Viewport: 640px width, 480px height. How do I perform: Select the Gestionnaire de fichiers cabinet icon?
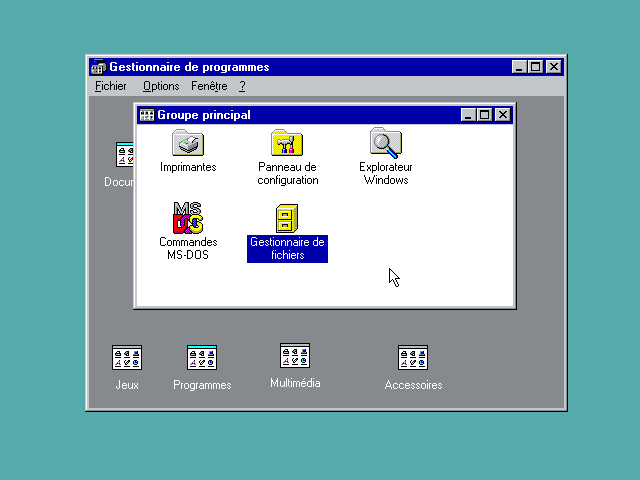(287, 218)
